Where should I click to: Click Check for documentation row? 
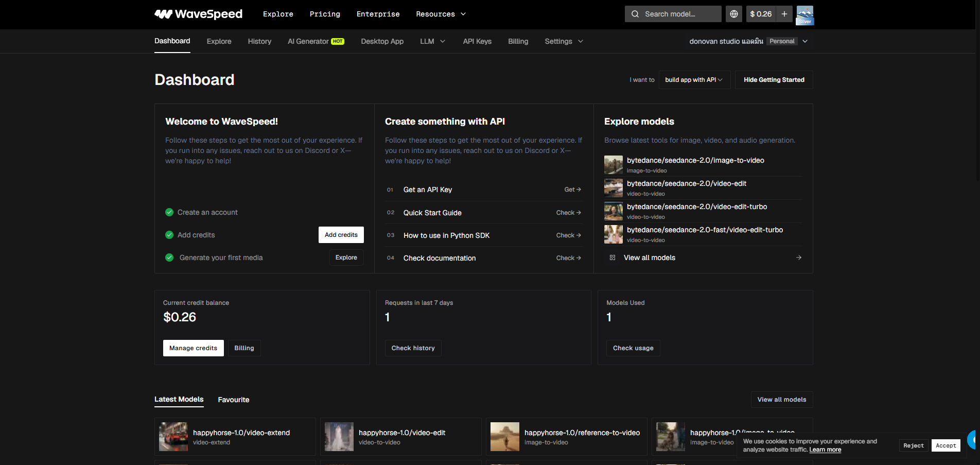569,258
